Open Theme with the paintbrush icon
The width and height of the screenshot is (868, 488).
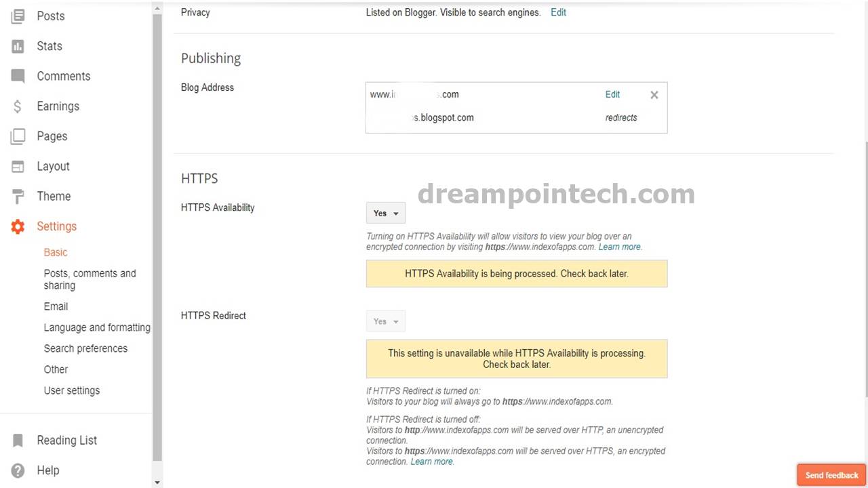(x=17, y=196)
